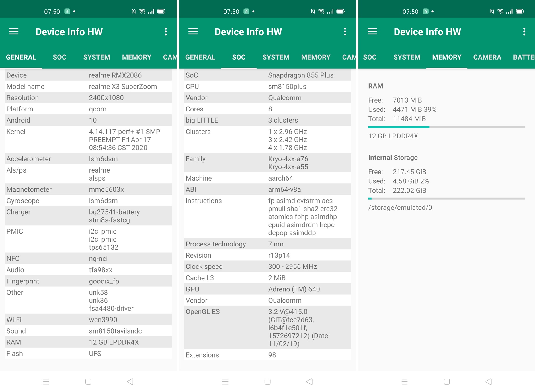Tap recents lines button in third screen
Viewport: 535px width, 392px height.
tap(405, 381)
